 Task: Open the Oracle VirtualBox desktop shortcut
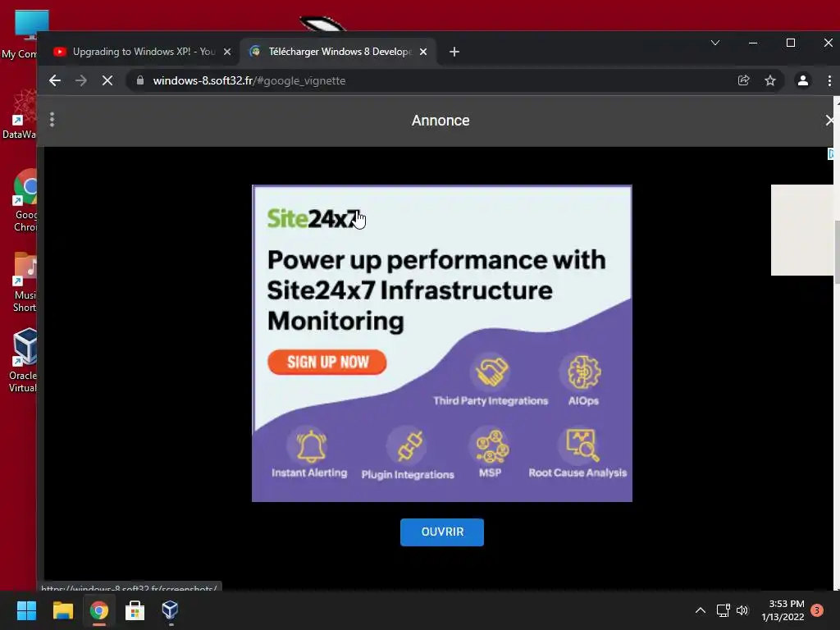pos(21,361)
